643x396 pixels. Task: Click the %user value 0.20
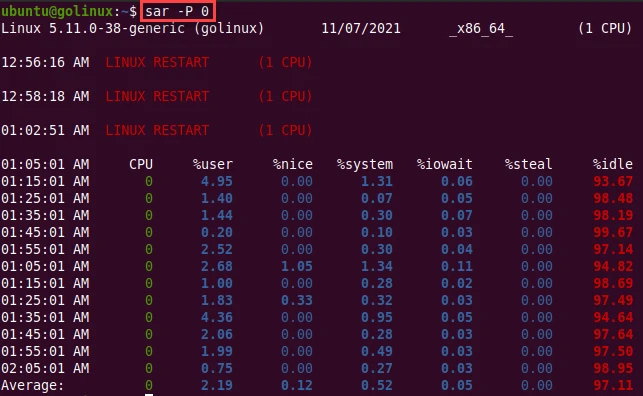pyautogui.click(x=217, y=232)
